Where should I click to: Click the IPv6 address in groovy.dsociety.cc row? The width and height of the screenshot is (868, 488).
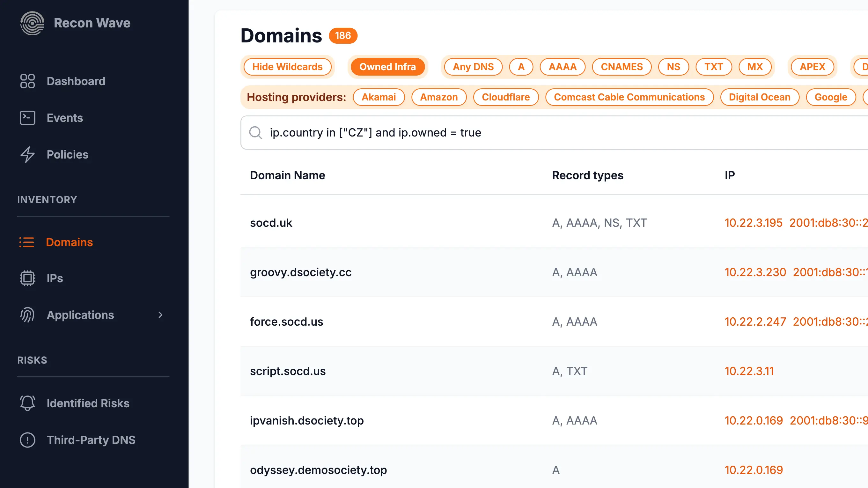coord(830,272)
